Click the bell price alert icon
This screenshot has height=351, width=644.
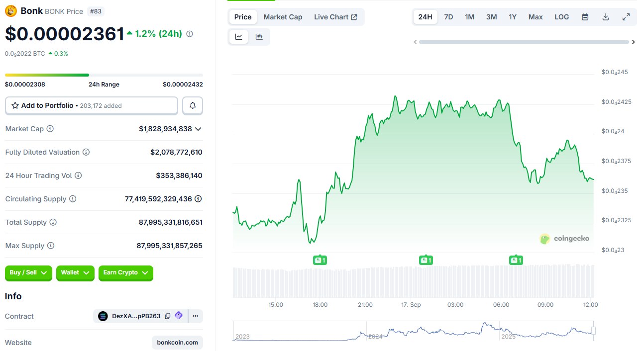pyautogui.click(x=193, y=105)
